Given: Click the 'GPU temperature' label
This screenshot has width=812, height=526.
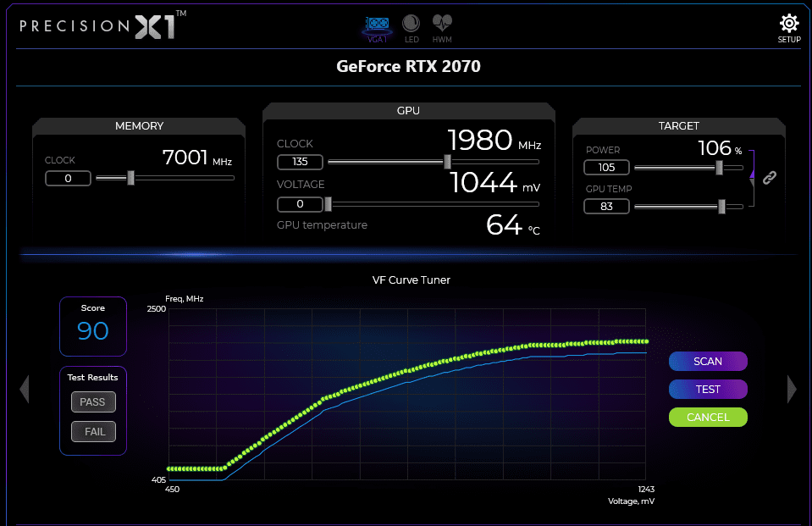Looking at the screenshot, I should click(322, 225).
